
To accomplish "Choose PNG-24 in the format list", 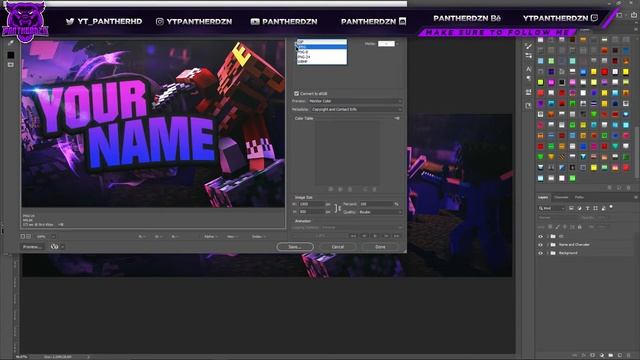I will point(322,57).
